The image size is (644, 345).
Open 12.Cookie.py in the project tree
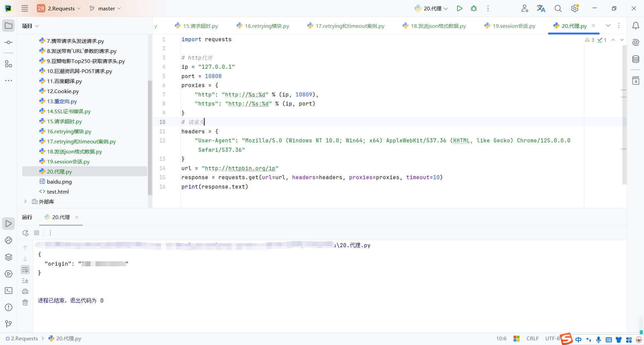pyautogui.click(x=63, y=91)
